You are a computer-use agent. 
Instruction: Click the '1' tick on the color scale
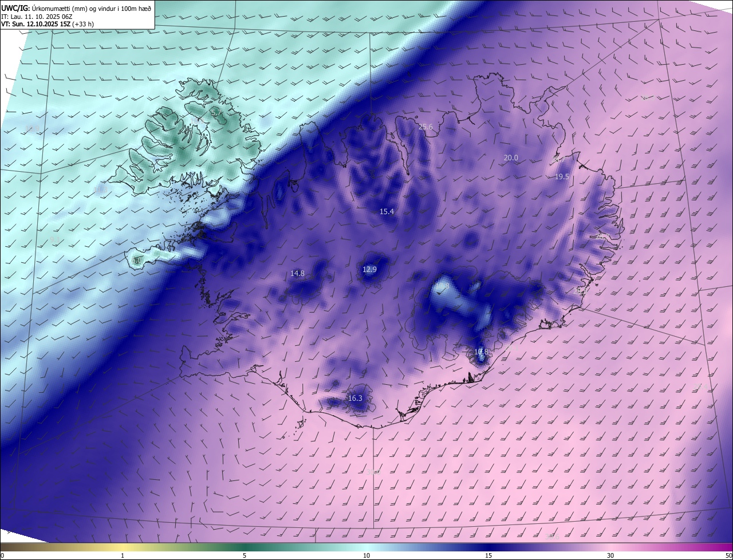123,555
